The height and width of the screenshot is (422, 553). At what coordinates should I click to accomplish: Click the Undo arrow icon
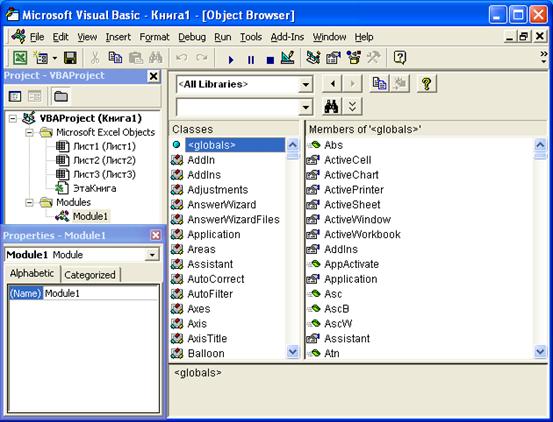pyautogui.click(x=181, y=57)
